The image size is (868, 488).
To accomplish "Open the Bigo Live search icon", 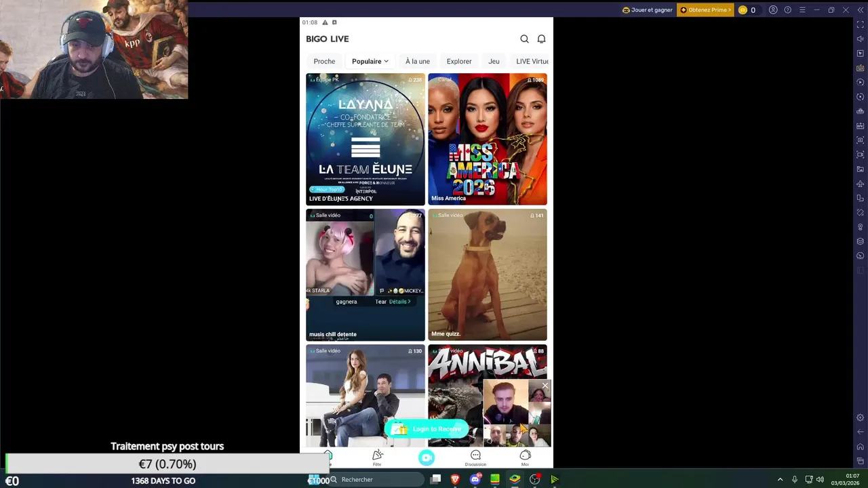I will [524, 39].
